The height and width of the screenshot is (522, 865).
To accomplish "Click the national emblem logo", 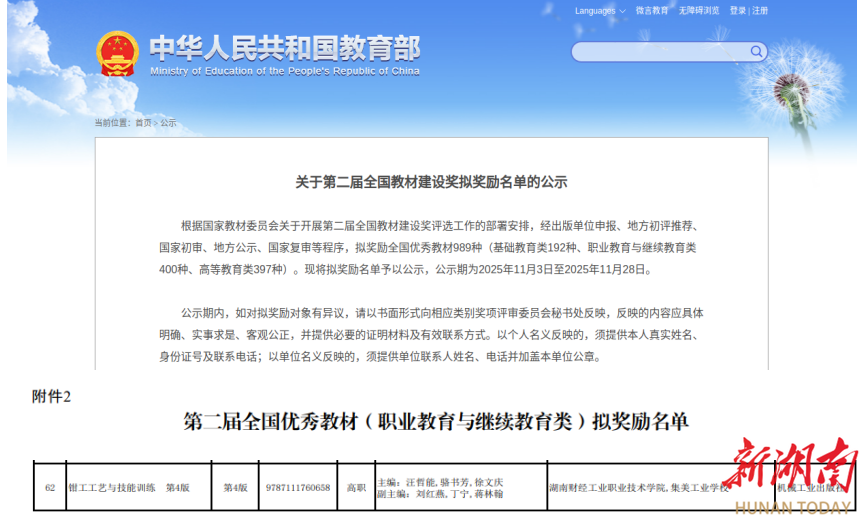I will click(117, 55).
